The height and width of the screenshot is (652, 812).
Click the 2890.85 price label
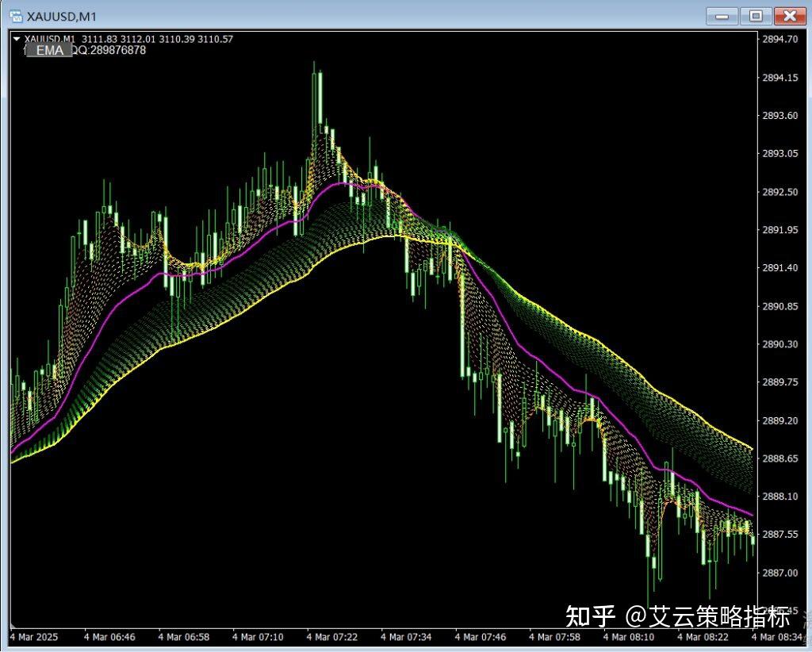(780, 306)
